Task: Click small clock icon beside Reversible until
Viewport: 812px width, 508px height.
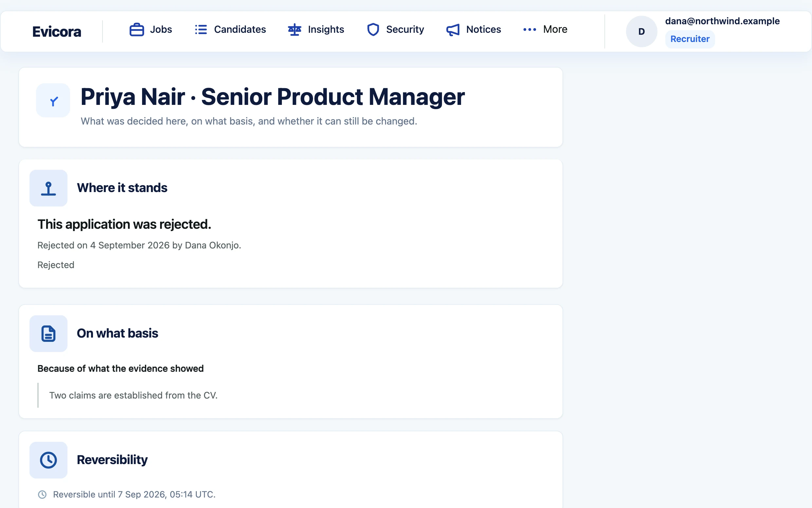Action: coord(42,495)
